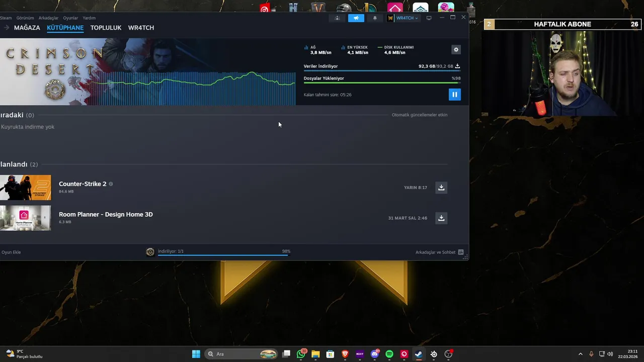Open Brave browser from taskbar
Viewport: 644px width, 362px height.
tap(345, 354)
